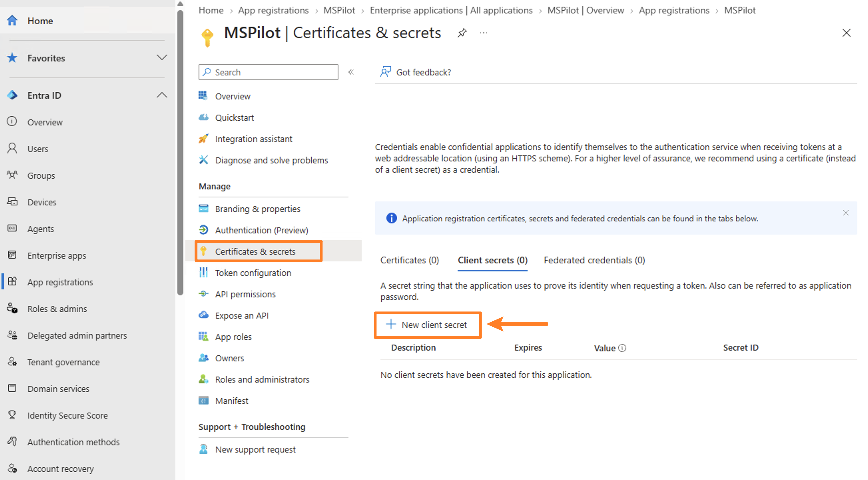Click the left navigation scrollbar thumb
Screen dimensions: 868x480
(x=180, y=152)
